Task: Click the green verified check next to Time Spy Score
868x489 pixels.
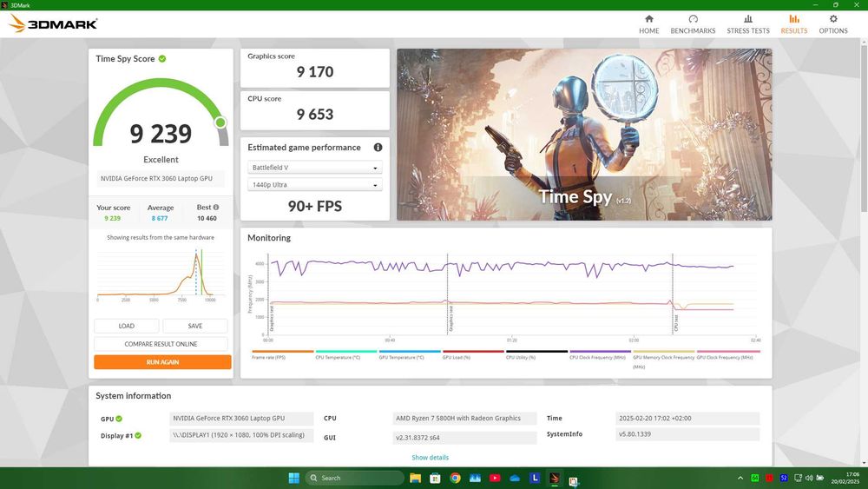Action: click(x=162, y=59)
